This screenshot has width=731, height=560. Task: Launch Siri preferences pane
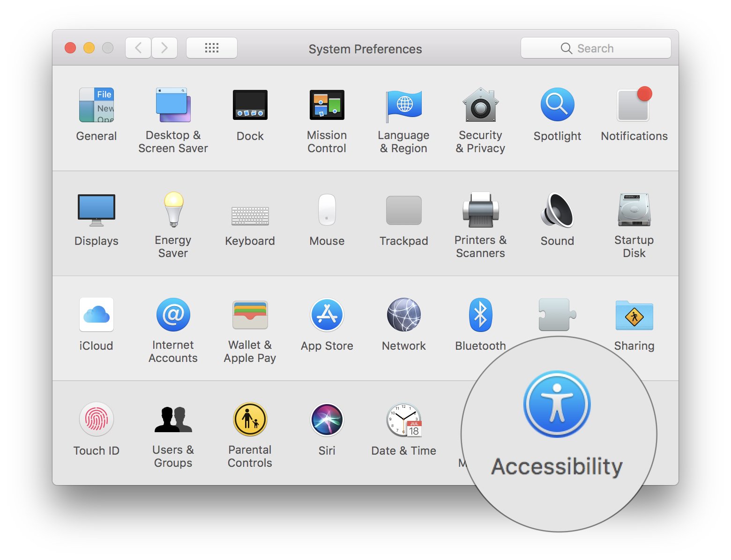pyautogui.click(x=327, y=420)
